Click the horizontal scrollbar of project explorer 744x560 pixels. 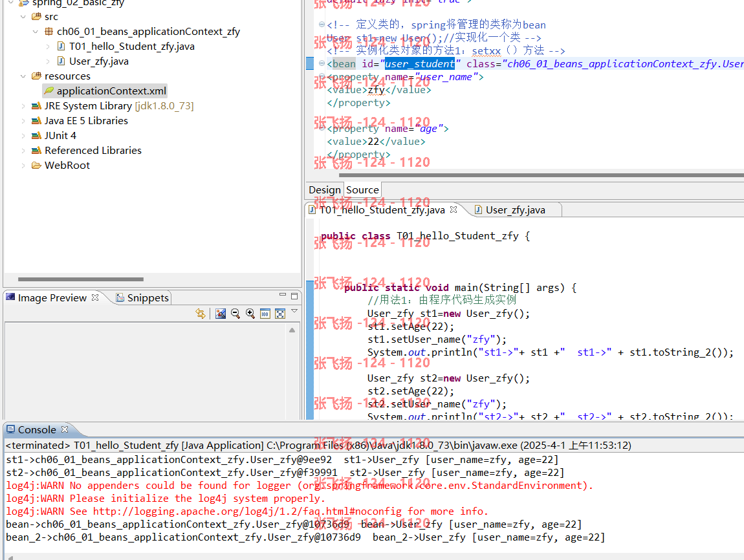(x=81, y=279)
